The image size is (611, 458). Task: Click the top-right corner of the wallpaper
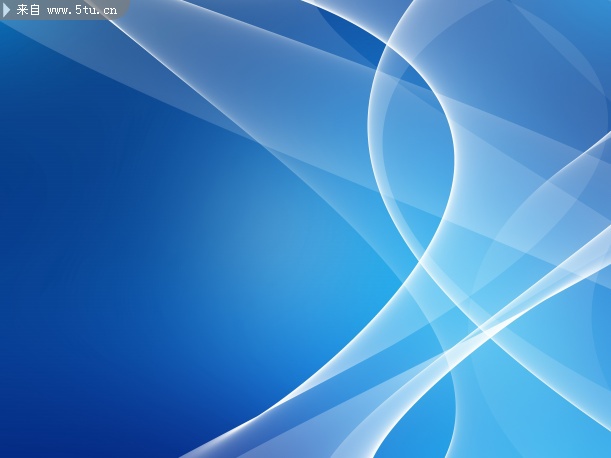click(x=600, y=8)
